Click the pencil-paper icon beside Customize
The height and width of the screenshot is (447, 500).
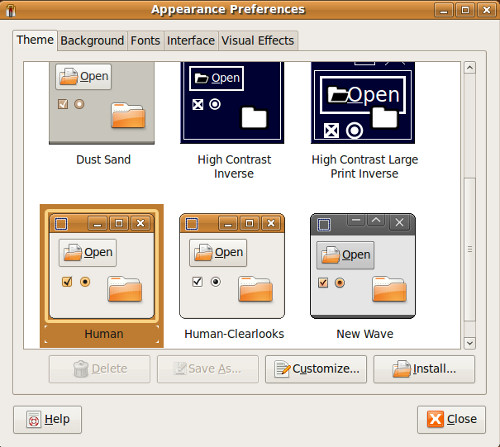click(282, 369)
